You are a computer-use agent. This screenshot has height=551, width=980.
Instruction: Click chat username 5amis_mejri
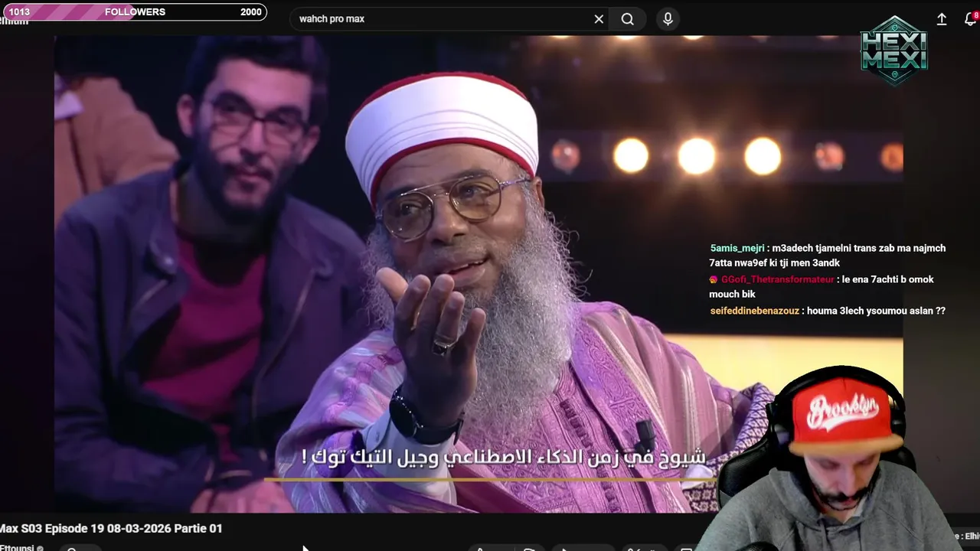(737, 248)
